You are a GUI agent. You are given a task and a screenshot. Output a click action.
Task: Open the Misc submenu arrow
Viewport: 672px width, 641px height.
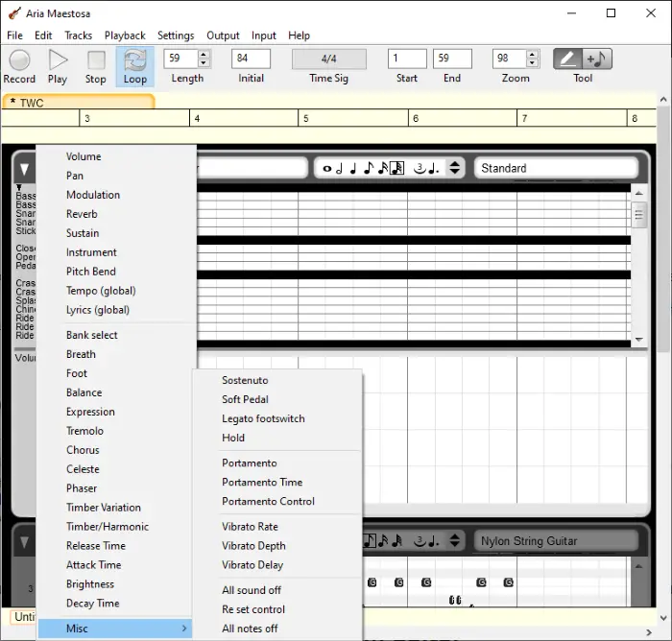[x=184, y=629]
